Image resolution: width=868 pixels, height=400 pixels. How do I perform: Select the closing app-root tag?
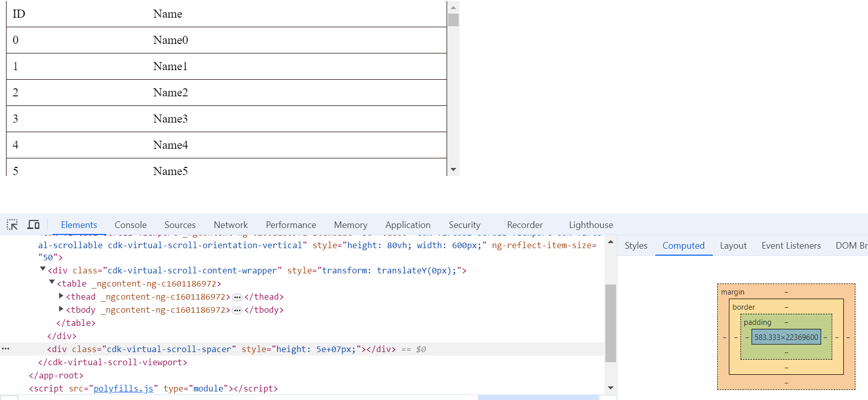click(x=56, y=375)
